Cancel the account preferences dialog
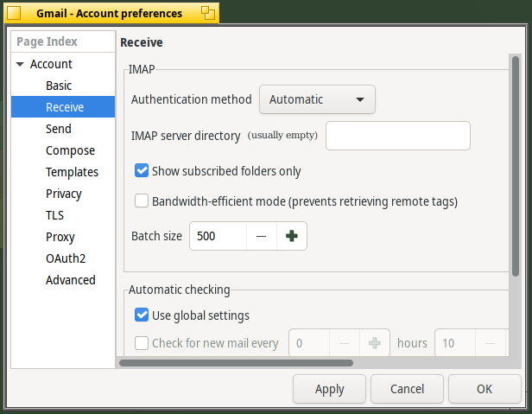Viewport: 532px width, 414px height. click(x=407, y=389)
